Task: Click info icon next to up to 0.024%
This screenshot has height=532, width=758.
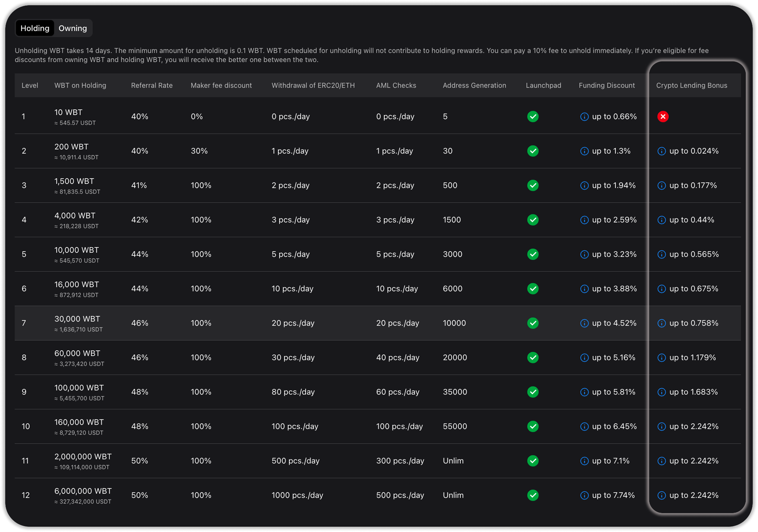Action: point(661,151)
